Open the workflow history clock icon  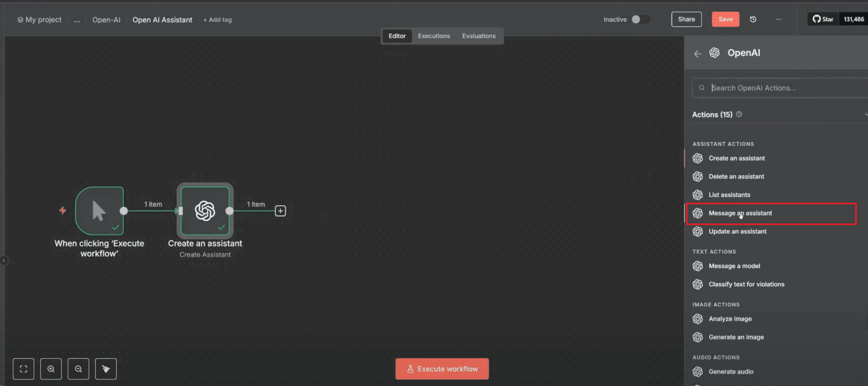[753, 19]
